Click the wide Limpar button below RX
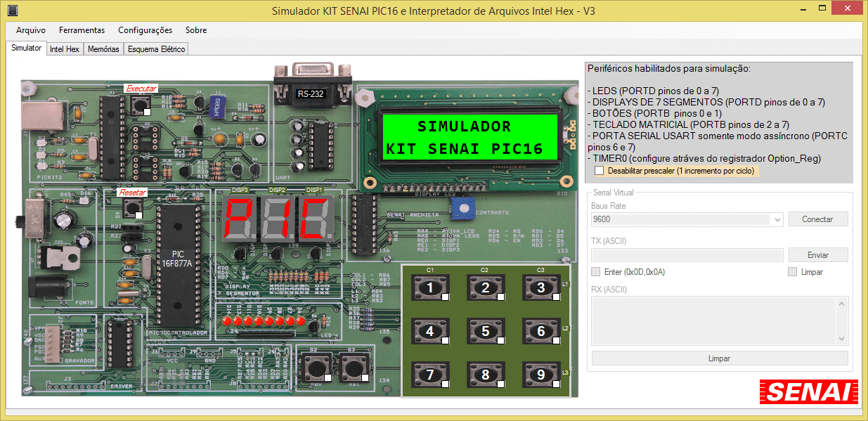 (x=720, y=358)
